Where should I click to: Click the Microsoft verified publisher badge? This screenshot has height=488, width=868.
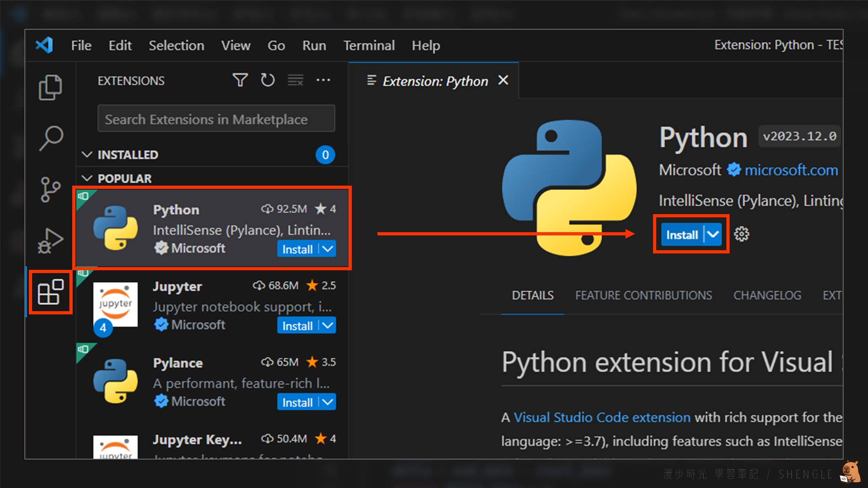[734, 170]
